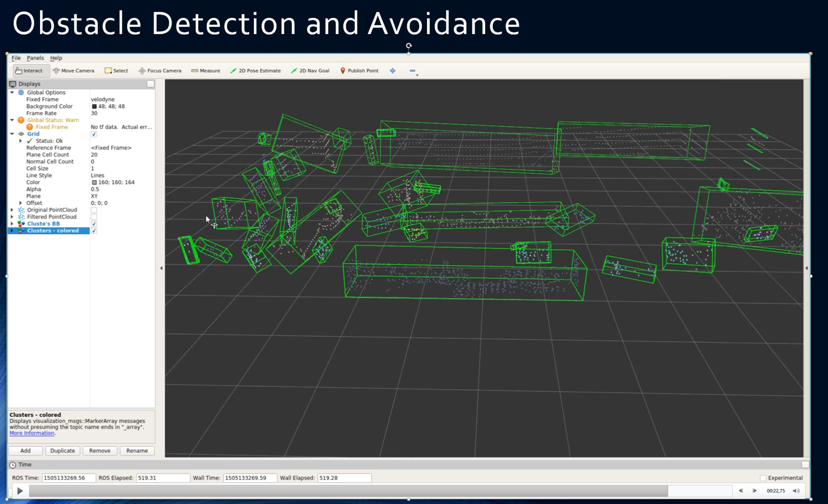Screen dimensions: 828x504
Task: Add a new tool with plus icon
Action: click(x=392, y=70)
